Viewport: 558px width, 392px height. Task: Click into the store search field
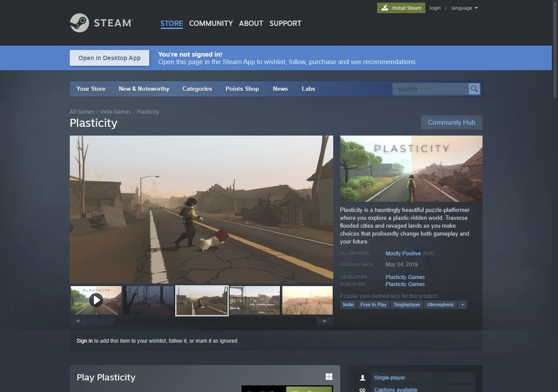(431, 89)
